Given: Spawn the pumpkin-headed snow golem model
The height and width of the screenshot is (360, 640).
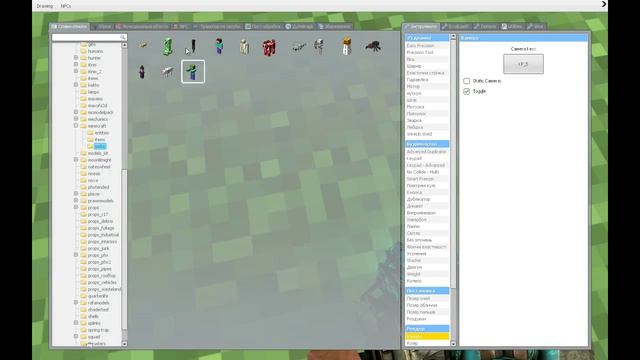Looking at the screenshot, I should point(347,46).
